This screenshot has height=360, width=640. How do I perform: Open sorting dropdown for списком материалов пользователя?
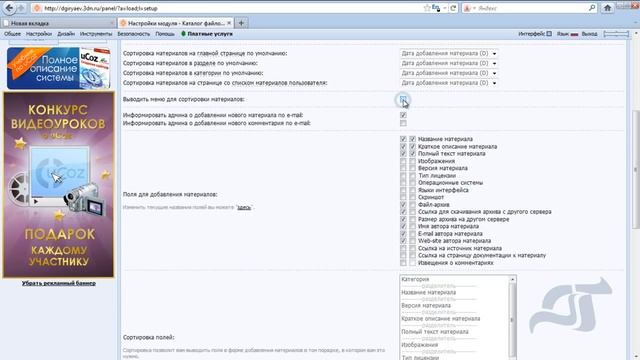[449, 83]
